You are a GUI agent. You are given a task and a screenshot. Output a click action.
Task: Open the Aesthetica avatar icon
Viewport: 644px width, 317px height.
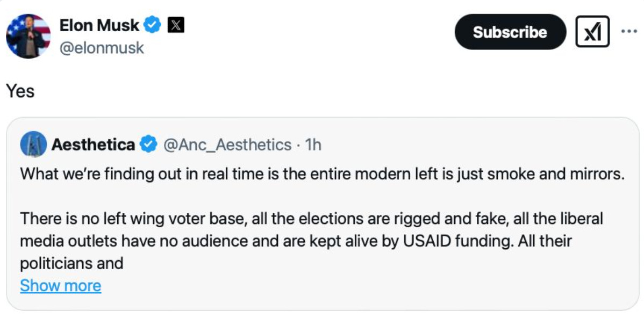coord(33,145)
